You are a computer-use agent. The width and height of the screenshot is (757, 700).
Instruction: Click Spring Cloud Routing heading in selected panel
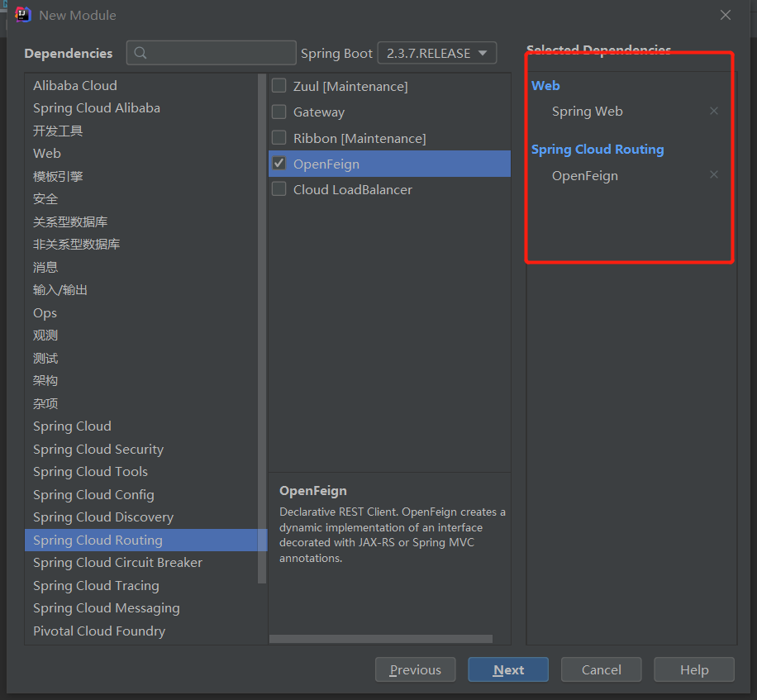(598, 150)
